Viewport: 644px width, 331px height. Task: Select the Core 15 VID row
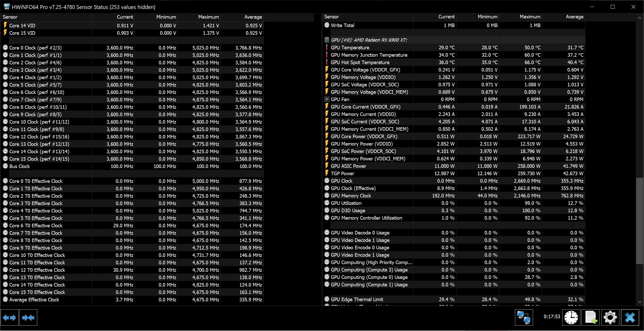132,33
